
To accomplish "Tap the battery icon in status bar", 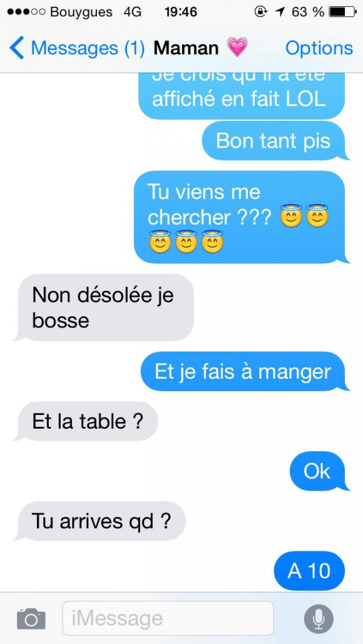I will [x=343, y=12].
